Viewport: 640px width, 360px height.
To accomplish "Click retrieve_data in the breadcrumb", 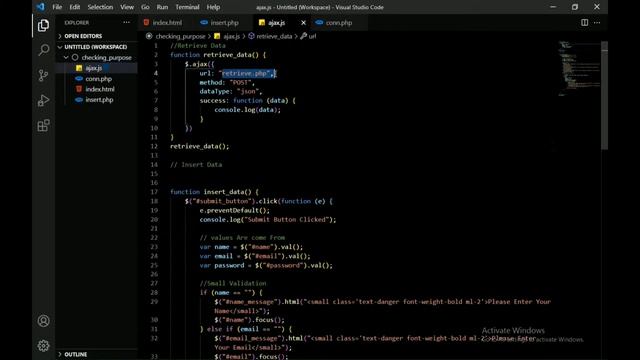I will (274, 36).
